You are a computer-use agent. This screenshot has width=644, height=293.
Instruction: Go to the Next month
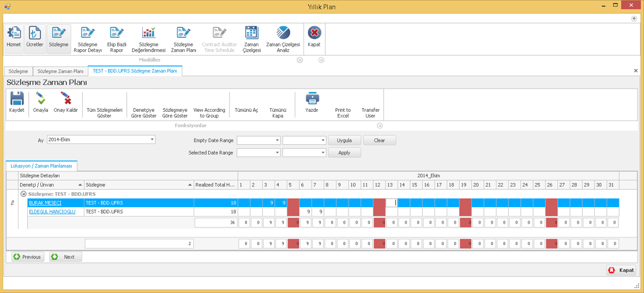pyautogui.click(x=65, y=257)
